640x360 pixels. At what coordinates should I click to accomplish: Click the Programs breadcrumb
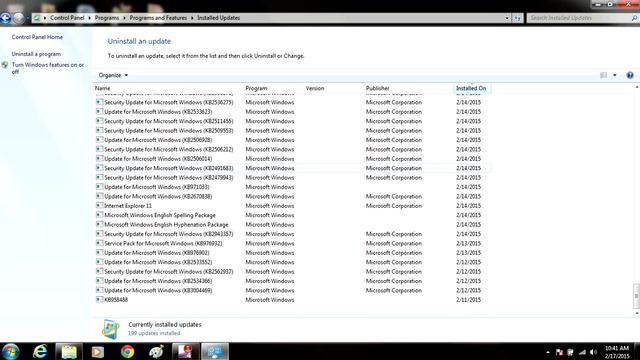[107, 18]
